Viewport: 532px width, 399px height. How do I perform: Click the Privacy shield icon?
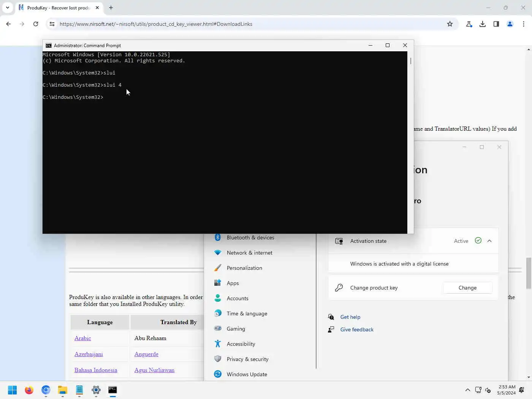click(218, 359)
